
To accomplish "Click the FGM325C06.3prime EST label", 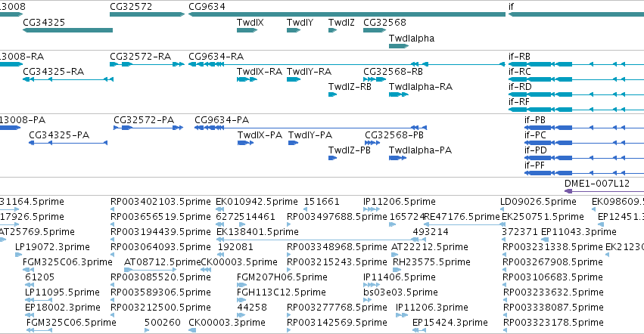I will [x=67, y=261].
